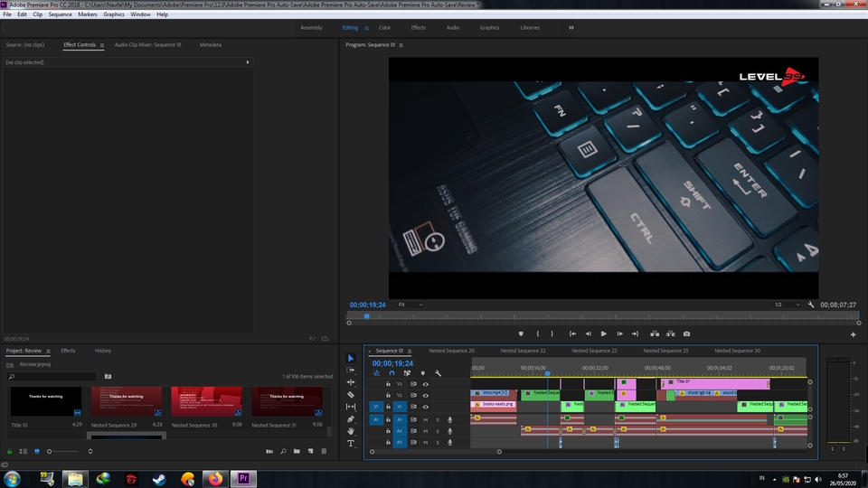This screenshot has width=868, height=488.
Task: Toggle V2 track output eye
Action: coord(426,395)
